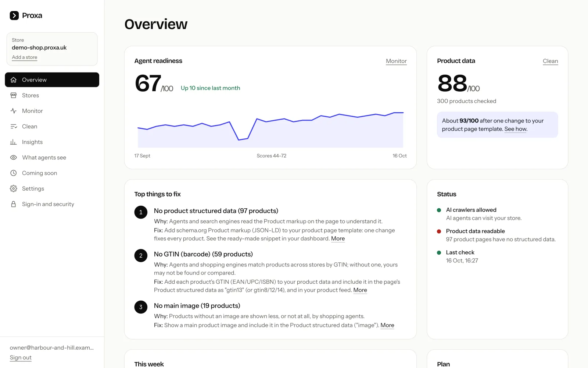The height and width of the screenshot is (368, 588).
Task: Open the Monitor sidebar page
Action: click(52, 111)
